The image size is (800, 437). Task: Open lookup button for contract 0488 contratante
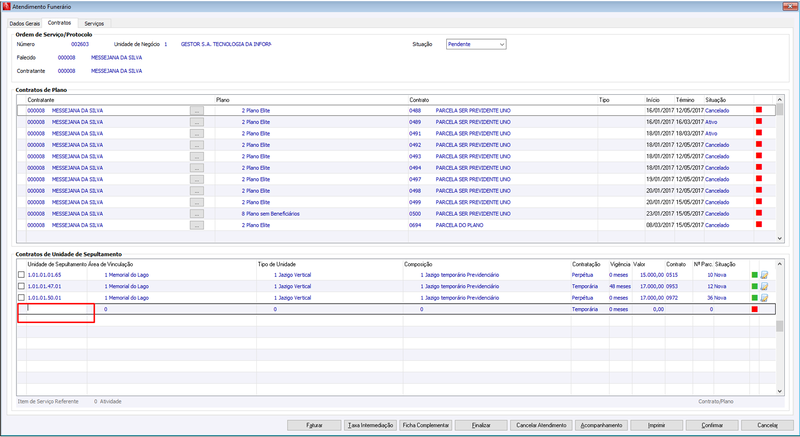pyautogui.click(x=196, y=111)
